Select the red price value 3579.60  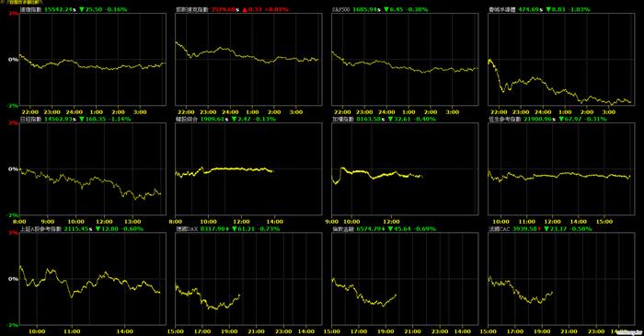[x=224, y=9]
